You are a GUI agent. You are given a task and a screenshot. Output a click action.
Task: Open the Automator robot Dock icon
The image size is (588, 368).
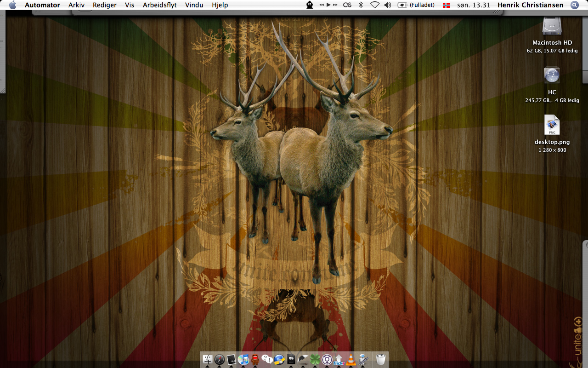click(x=363, y=359)
